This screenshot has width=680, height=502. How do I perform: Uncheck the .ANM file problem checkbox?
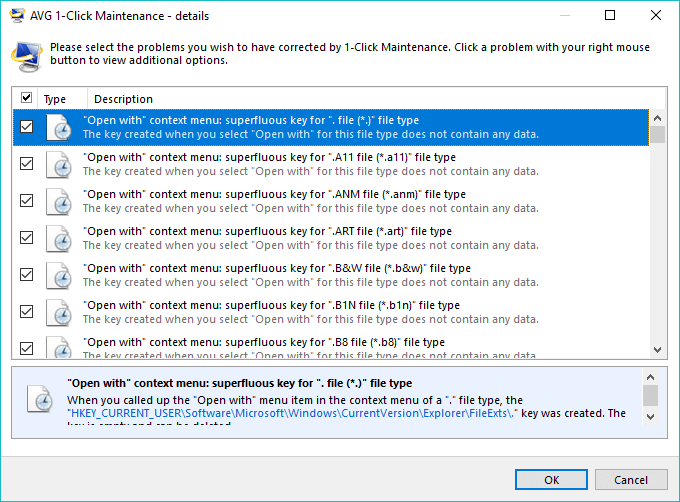point(26,200)
